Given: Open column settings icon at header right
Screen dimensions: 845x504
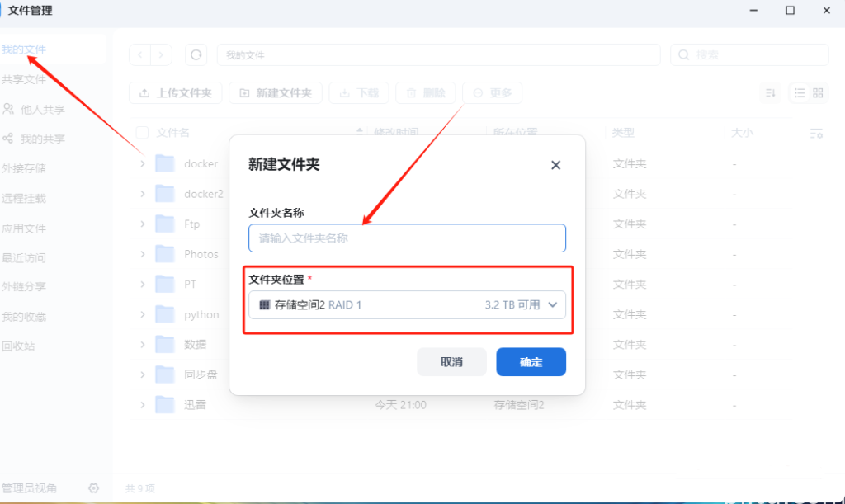Looking at the screenshot, I should tap(816, 133).
